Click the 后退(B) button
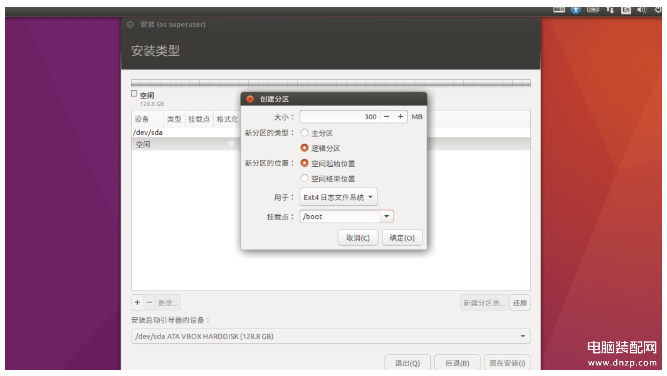The image size is (667, 376). tap(457, 363)
